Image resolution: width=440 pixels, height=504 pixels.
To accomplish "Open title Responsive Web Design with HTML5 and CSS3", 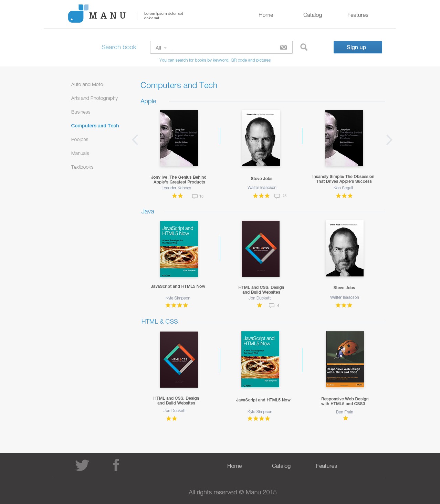I will [x=345, y=401].
